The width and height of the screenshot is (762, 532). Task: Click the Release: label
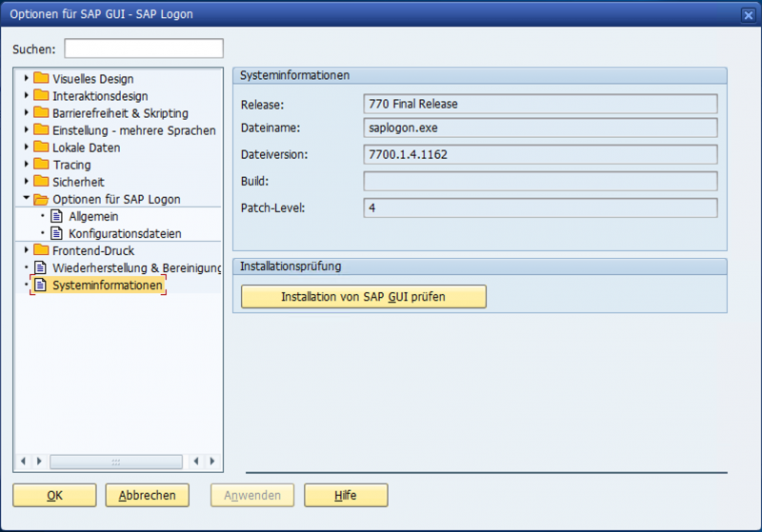[263, 105]
